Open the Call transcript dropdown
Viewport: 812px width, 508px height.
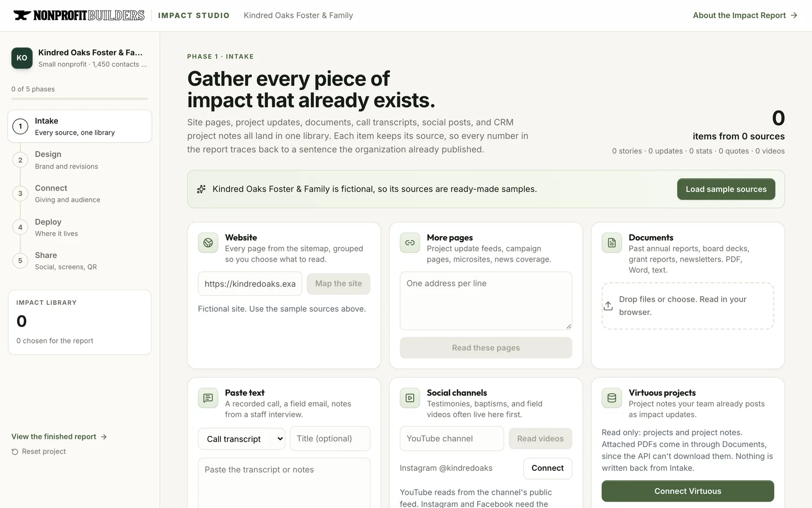pos(242,439)
